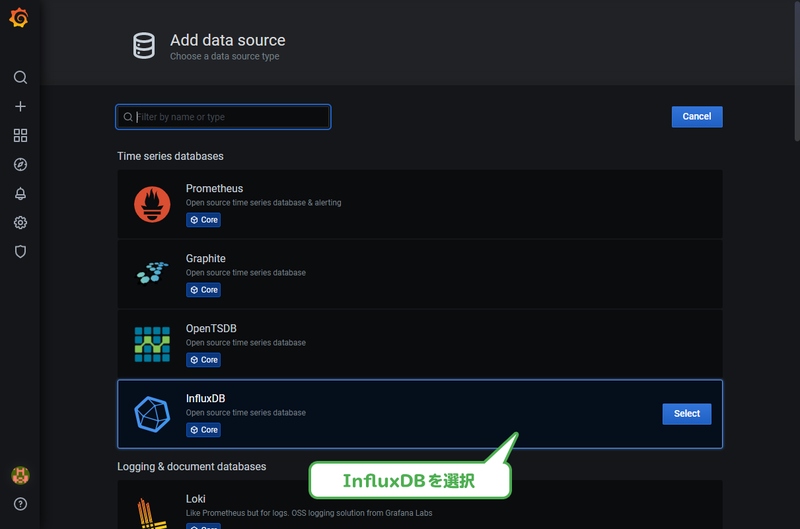Focus the Filter by name or type field

click(x=223, y=117)
